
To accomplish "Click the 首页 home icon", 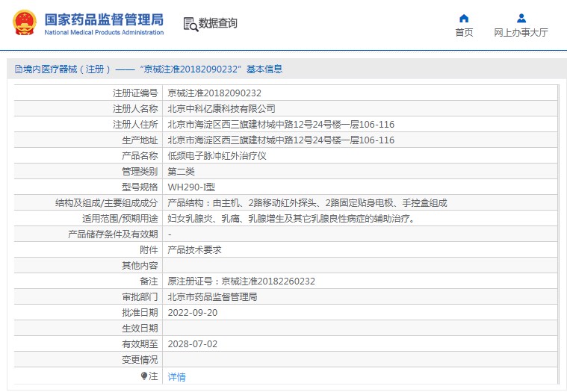I will (x=464, y=18).
